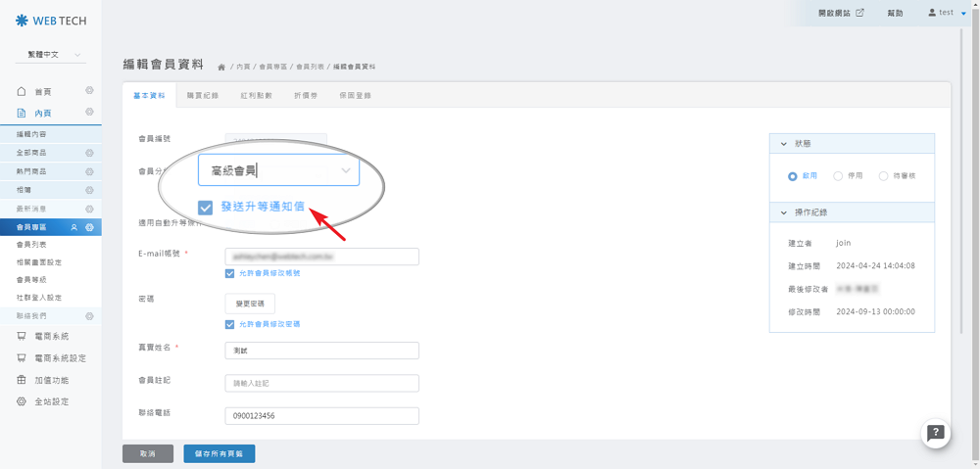Click the 儲存所有頁籤 save button
Screen dimensions: 980x469
pyautogui.click(x=219, y=453)
